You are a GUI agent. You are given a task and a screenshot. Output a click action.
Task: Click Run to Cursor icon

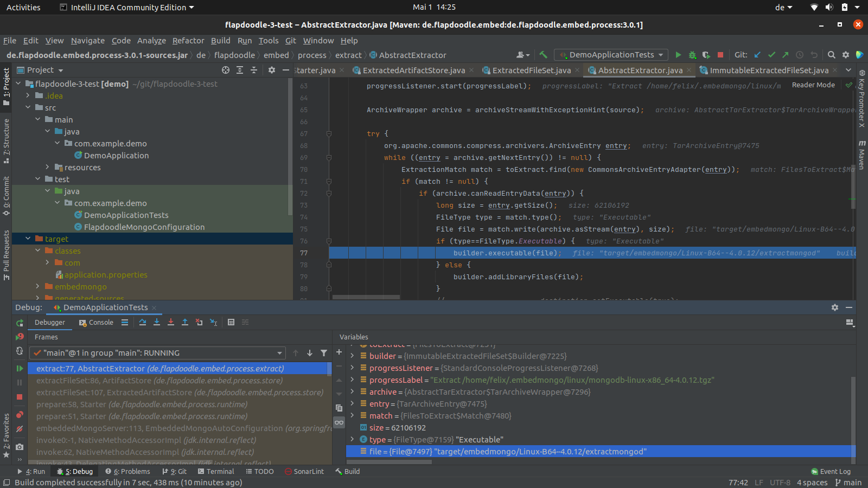tap(213, 322)
